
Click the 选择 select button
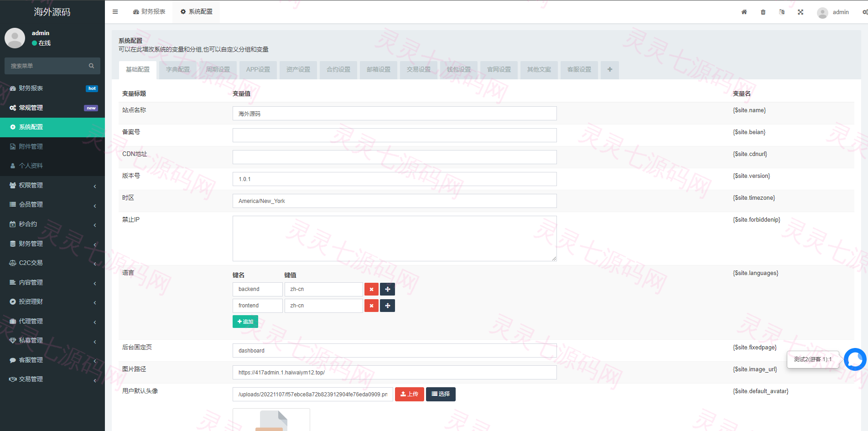[x=441, y=394]
